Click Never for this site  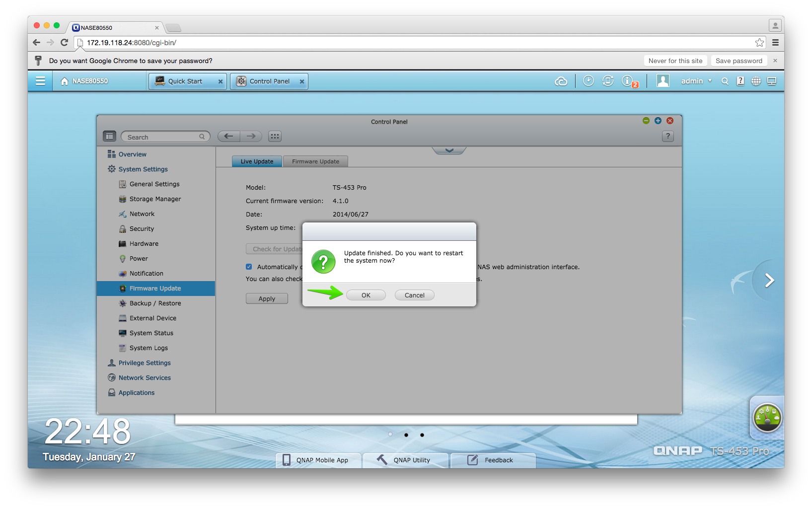[x=675, y=61]
